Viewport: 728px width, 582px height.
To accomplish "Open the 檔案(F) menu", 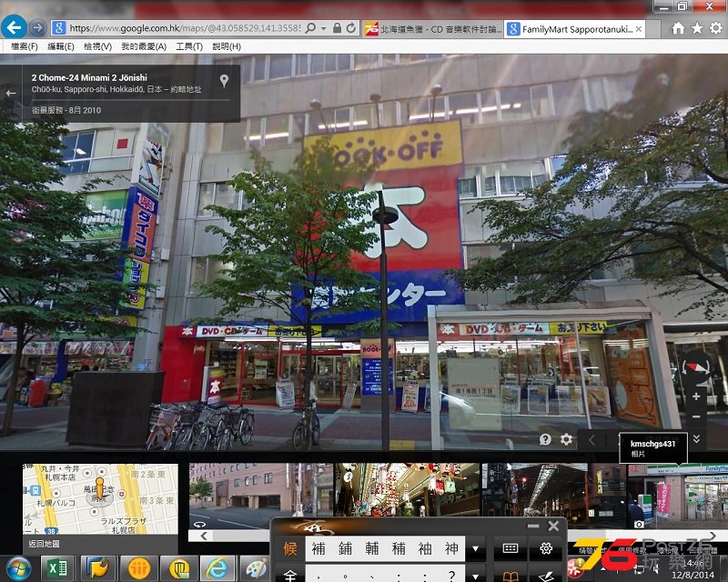I will [x=25, y=46].
